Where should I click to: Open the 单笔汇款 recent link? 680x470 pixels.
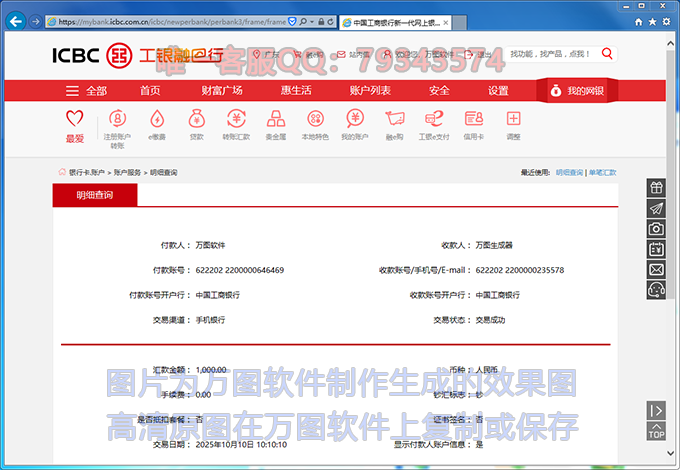(x=602, y=173)
